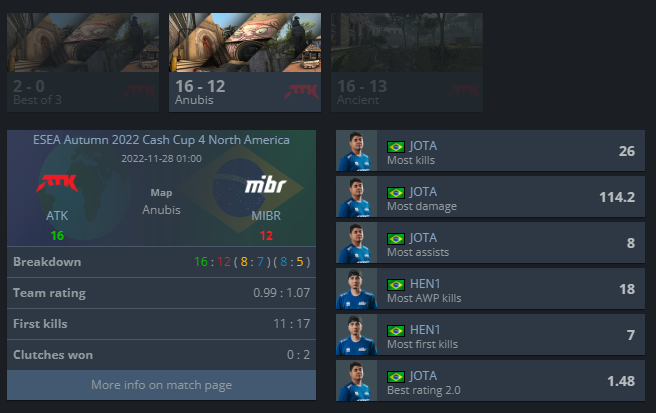Click the Ancient map thumbnail image
The width and height of the screenshot is (656, 413).
[407, 42]
